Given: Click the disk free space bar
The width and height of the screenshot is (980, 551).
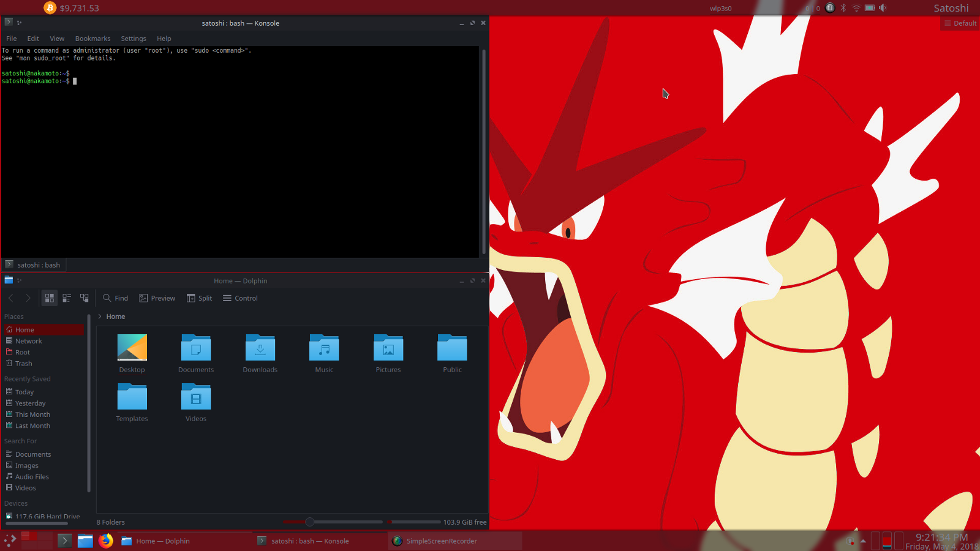Looking at the screenshot, I should click(413, 522).
